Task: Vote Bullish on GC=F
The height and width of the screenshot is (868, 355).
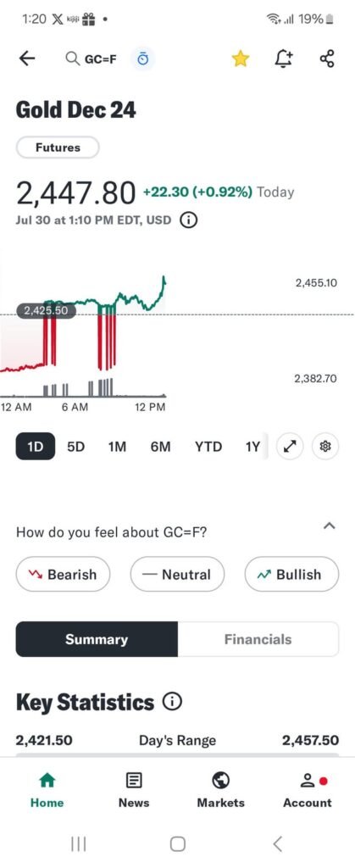Action: click(291, 574)
